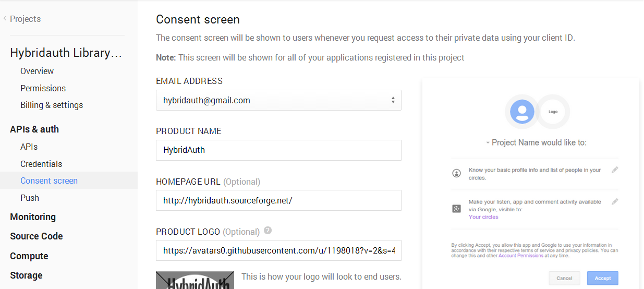Open Credentials in the sidebar
Image resolution: width=644 pixels, height=289 pixels.
[x=41, y=164]
